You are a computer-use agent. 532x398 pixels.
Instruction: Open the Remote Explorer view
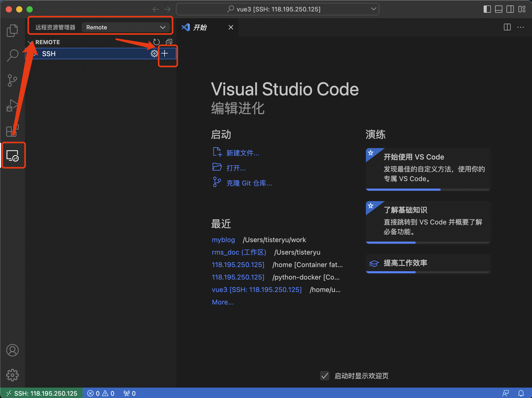tap(13, 155)
